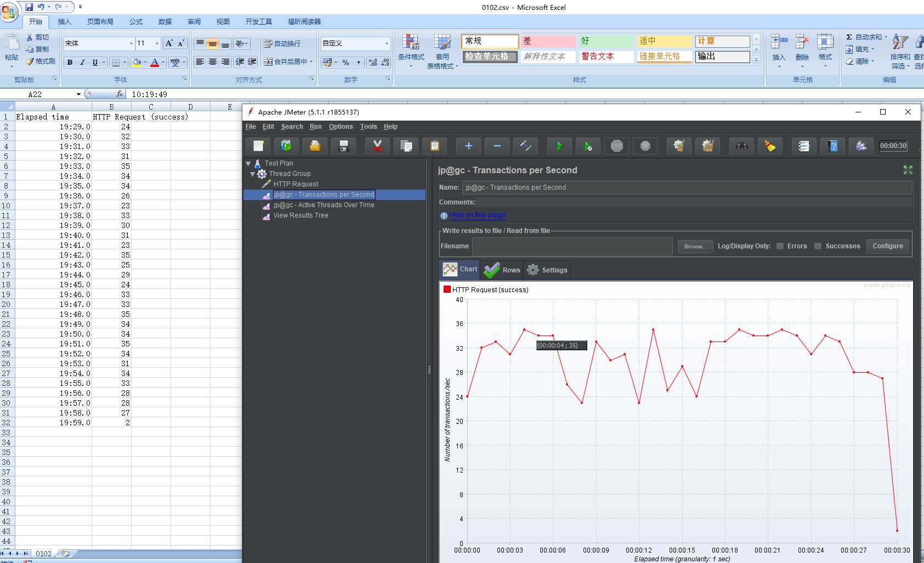
Task: Collapse the Test Plan tree node
Action: point(248,163)
